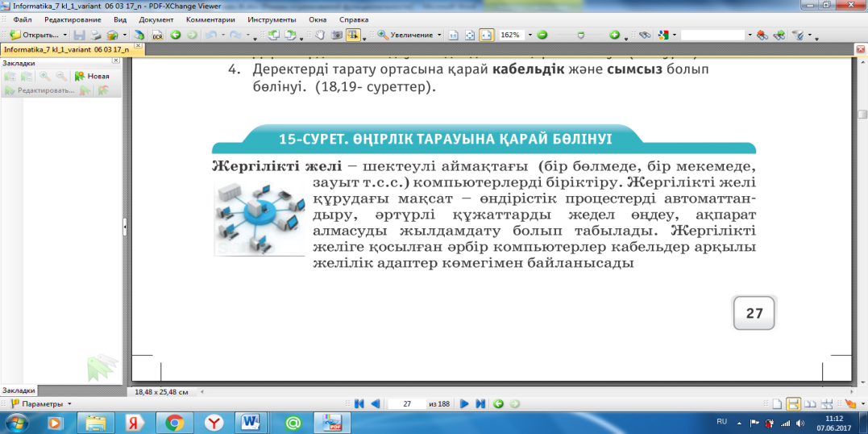Click Новая bookmark button

[x=93, y=77]
